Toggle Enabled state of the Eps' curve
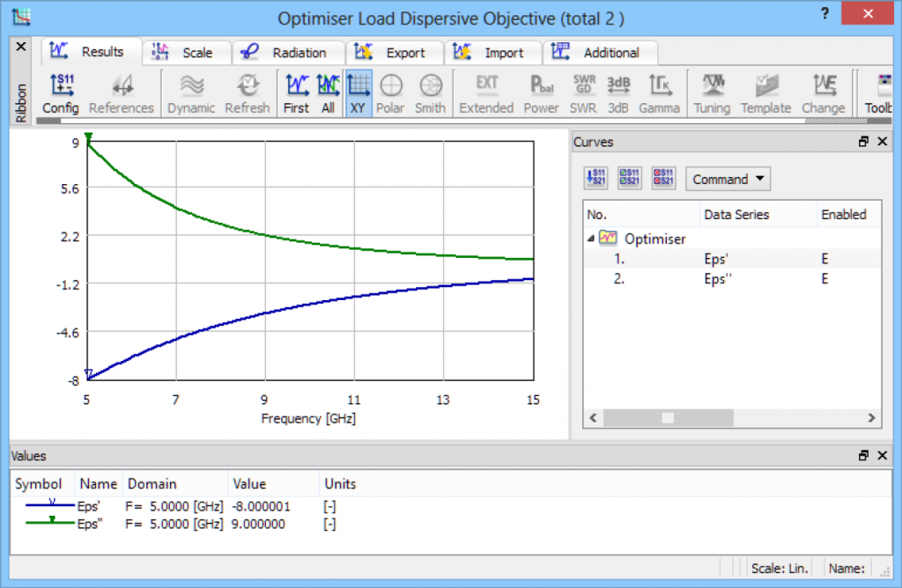902x588 pixels. [x=824, y=259]
